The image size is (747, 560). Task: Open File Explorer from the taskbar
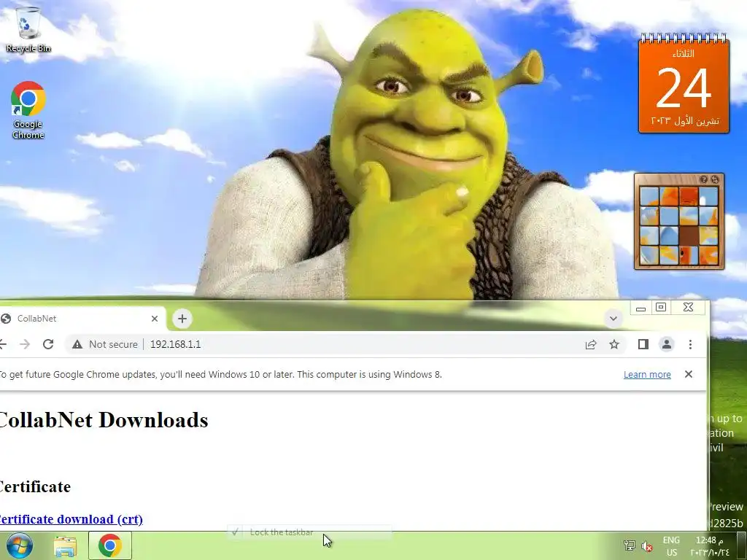65,546
